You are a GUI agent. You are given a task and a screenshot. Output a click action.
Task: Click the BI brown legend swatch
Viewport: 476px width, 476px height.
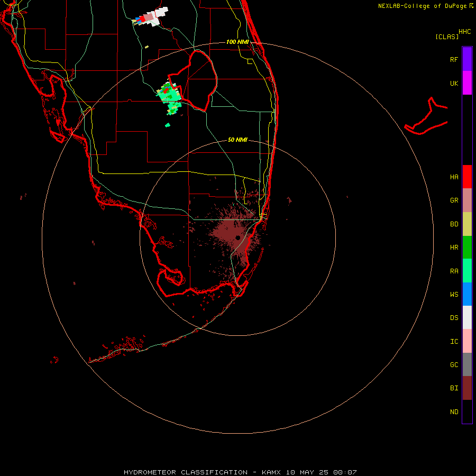pos(467,388)
